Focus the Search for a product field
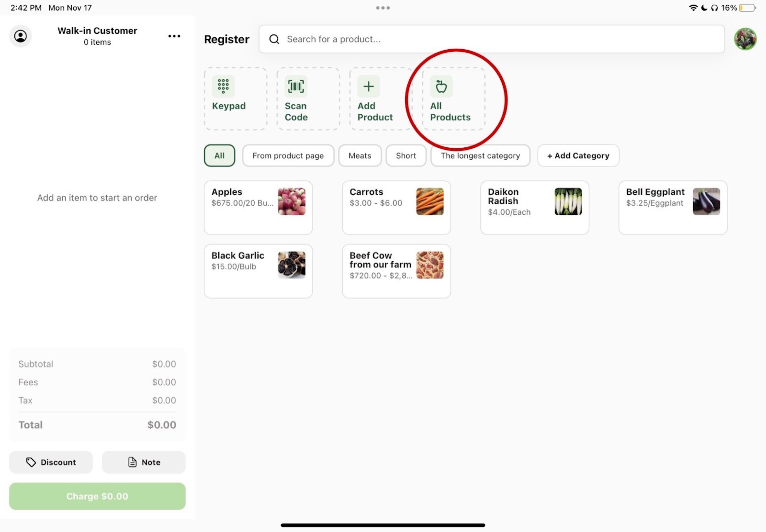This screenshot has height=532, width=766. [491, 39]
